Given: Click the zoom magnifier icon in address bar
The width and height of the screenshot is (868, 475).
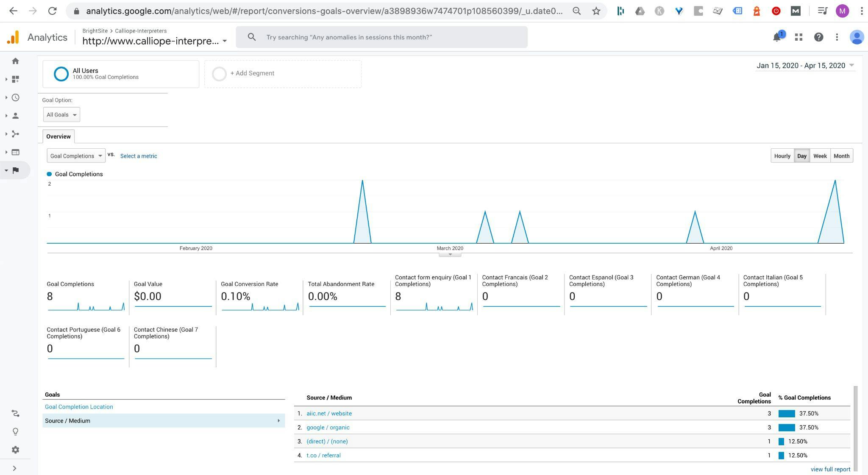Looking at the screenshot, I should (x=577, y=11).
